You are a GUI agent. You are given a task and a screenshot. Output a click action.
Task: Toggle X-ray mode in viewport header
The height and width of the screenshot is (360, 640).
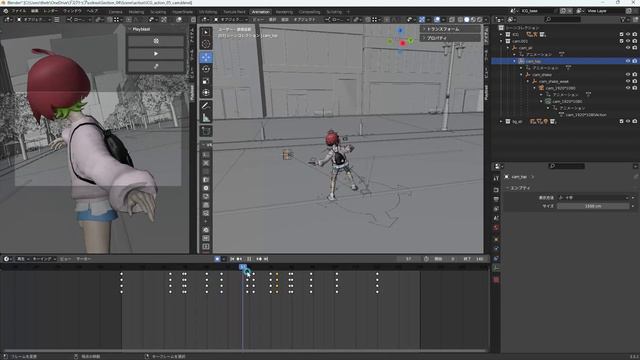(452, 19)
